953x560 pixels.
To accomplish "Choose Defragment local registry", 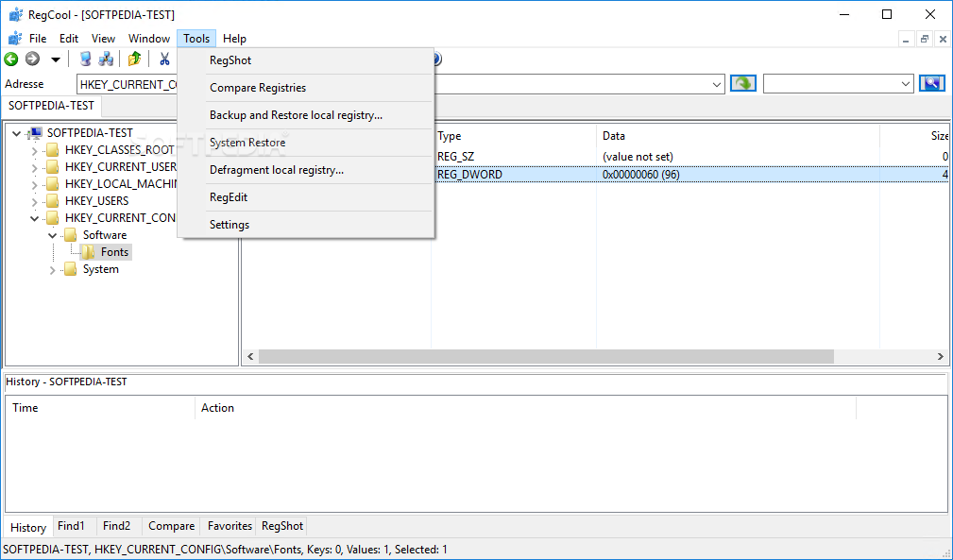I will 306,169.
